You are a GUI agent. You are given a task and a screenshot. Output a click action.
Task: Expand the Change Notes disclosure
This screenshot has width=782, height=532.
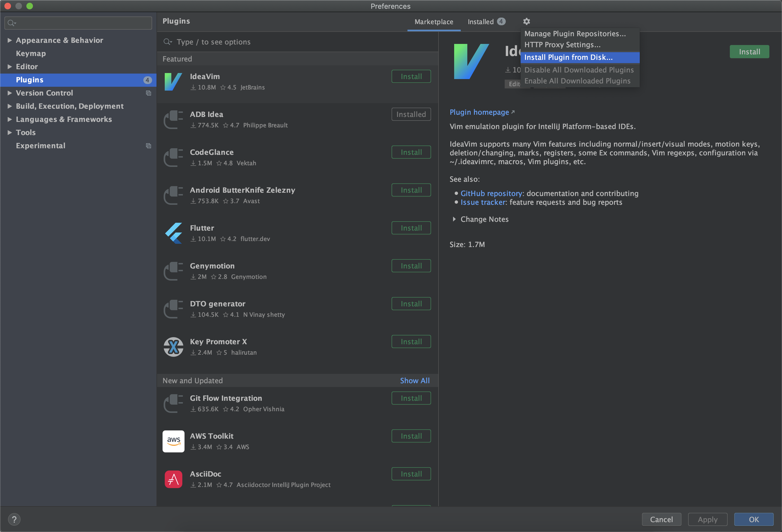click(x=454, y=219)
